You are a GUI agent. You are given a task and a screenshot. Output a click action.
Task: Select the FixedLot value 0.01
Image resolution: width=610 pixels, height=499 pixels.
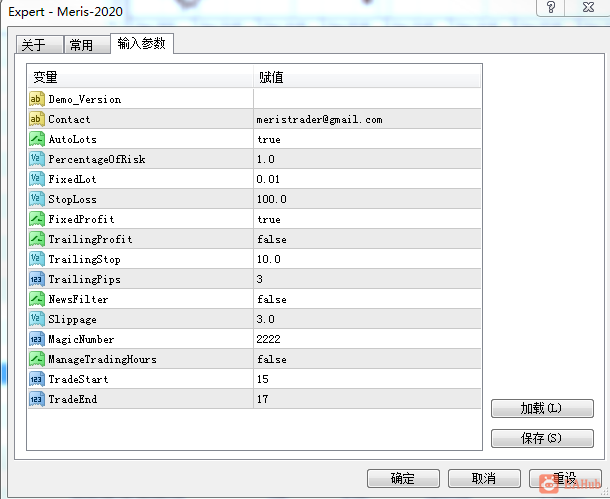point(367,179)
